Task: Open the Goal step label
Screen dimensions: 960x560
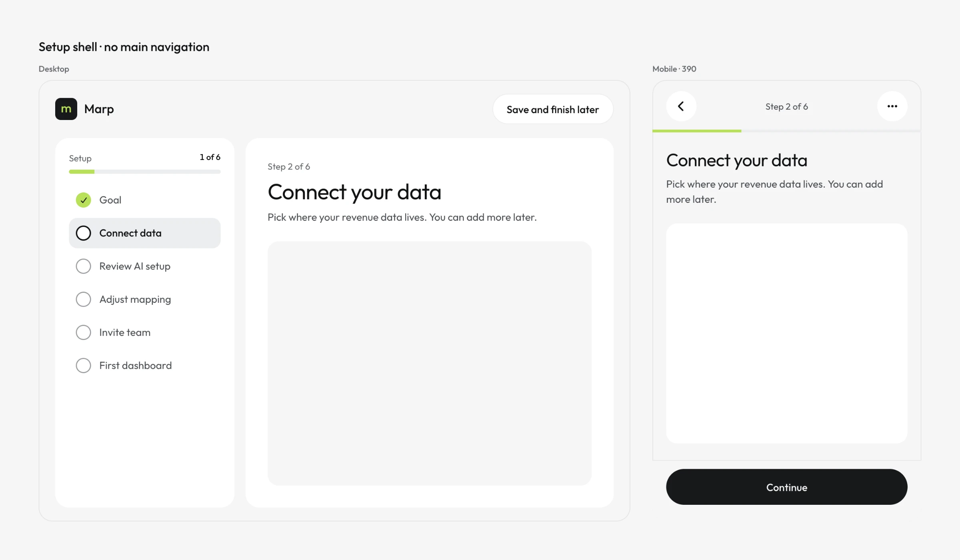Action: (110, 200)
